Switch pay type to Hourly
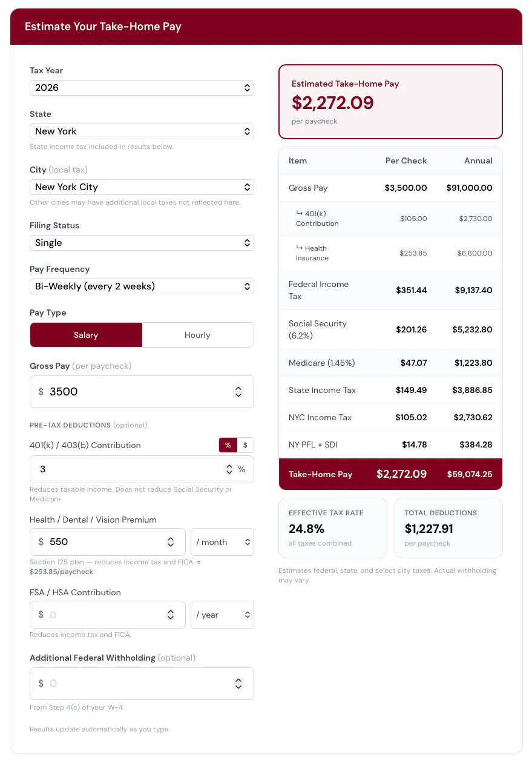The height and width of the screenshot is (766, 532). pyautogui.click(x=197, y=335)
